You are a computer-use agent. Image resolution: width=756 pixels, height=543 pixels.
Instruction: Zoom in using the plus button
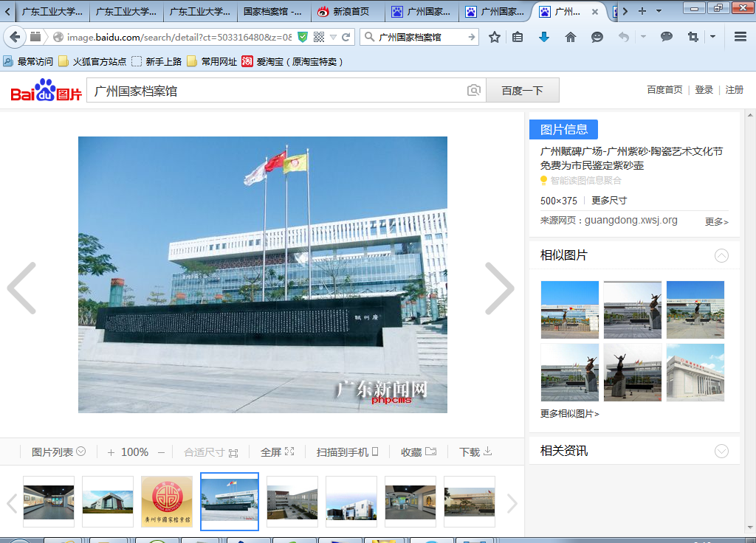[x=111, y=452]
